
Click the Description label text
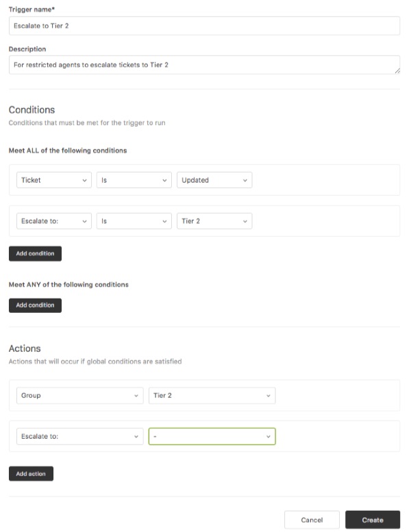click(x=27, y=49)
